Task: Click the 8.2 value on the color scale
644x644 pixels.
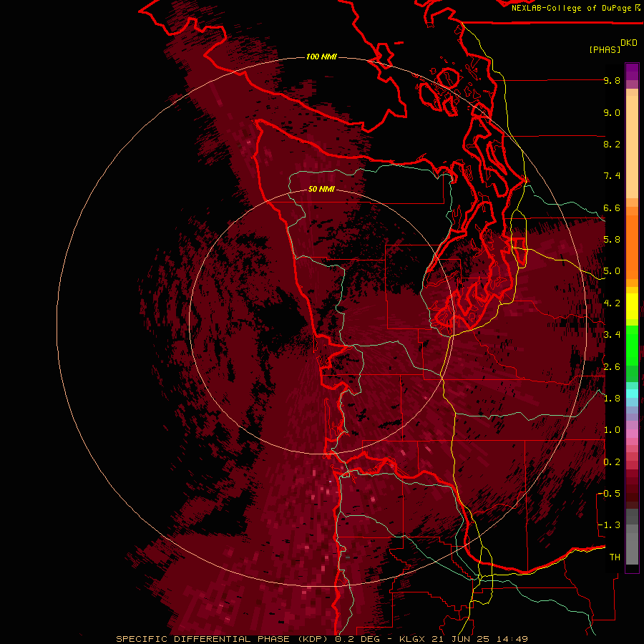Action: coord(612,144)
